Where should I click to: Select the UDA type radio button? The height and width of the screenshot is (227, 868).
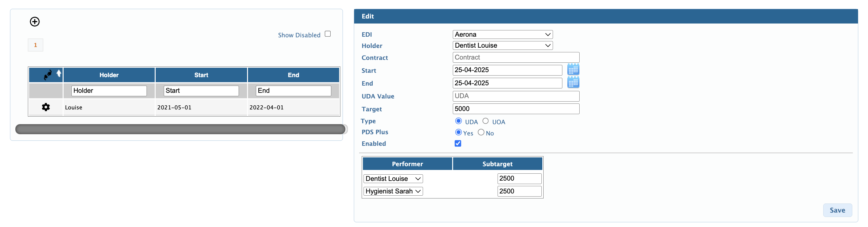pyautogui.click(x=458, y=121)
